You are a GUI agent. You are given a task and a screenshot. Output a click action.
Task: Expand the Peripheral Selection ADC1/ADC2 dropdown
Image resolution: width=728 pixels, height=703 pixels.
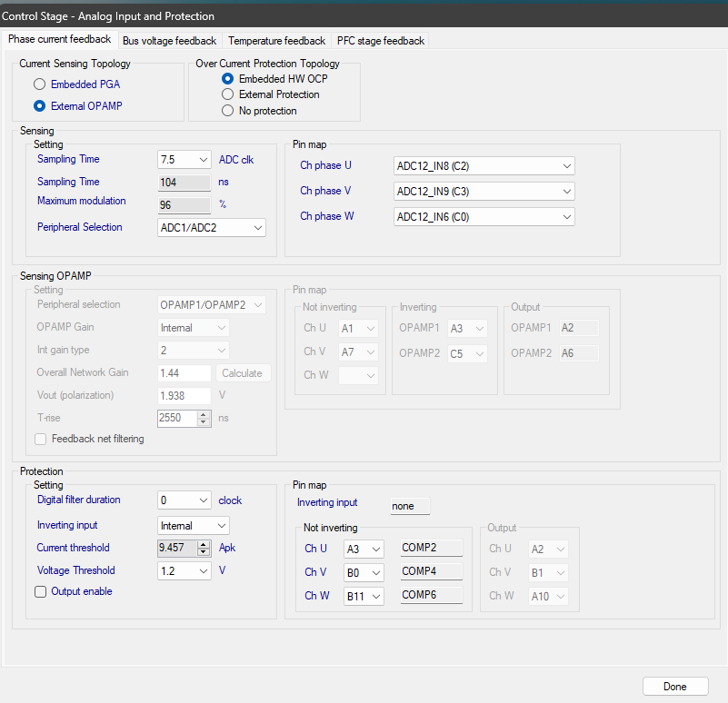click(x=212, y=228)
